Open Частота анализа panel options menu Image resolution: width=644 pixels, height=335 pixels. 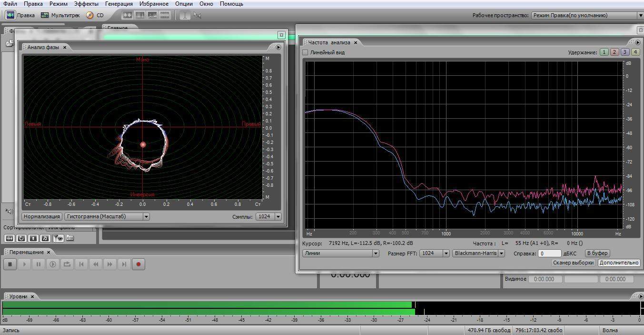(x=638, y=42)
